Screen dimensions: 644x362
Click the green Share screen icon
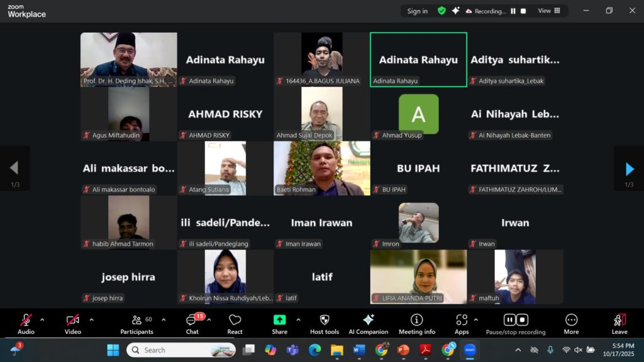point(279,320)
